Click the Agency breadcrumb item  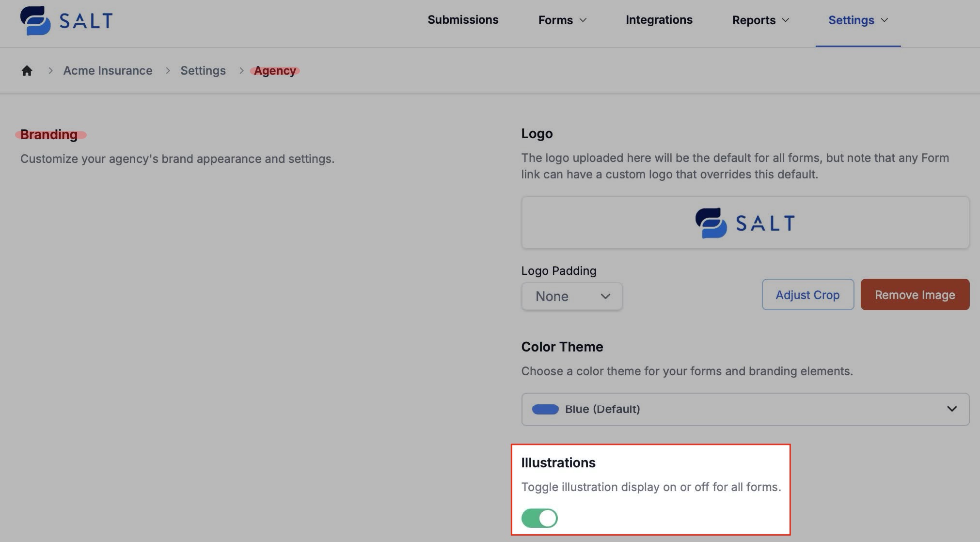tap(275, 71)
